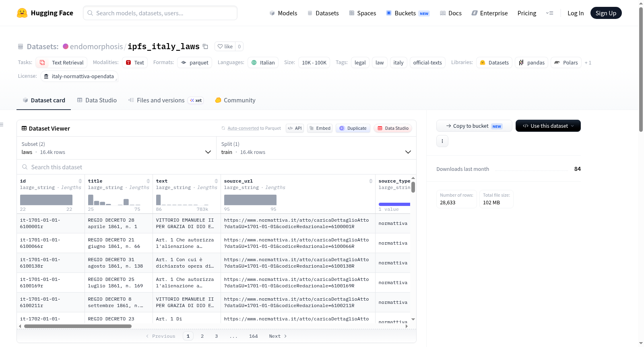
Task: Open the Files and versions tab
Action: tap(166, 100)
